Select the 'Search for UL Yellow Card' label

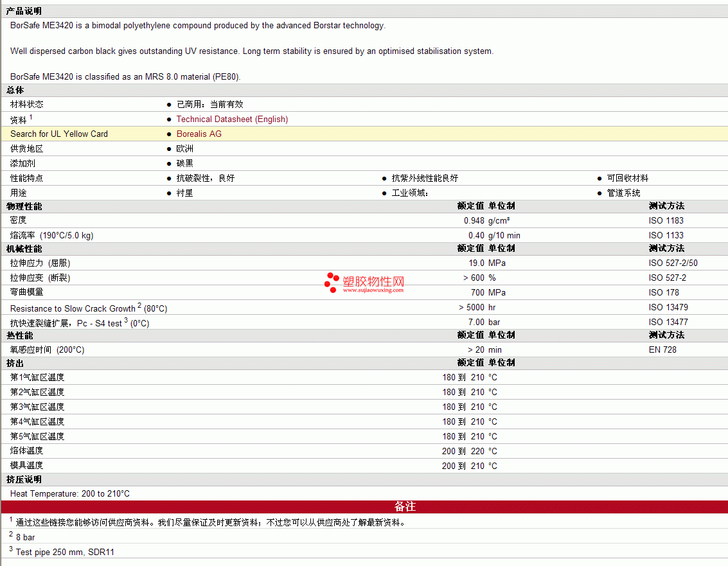click(x=59, y=134)
